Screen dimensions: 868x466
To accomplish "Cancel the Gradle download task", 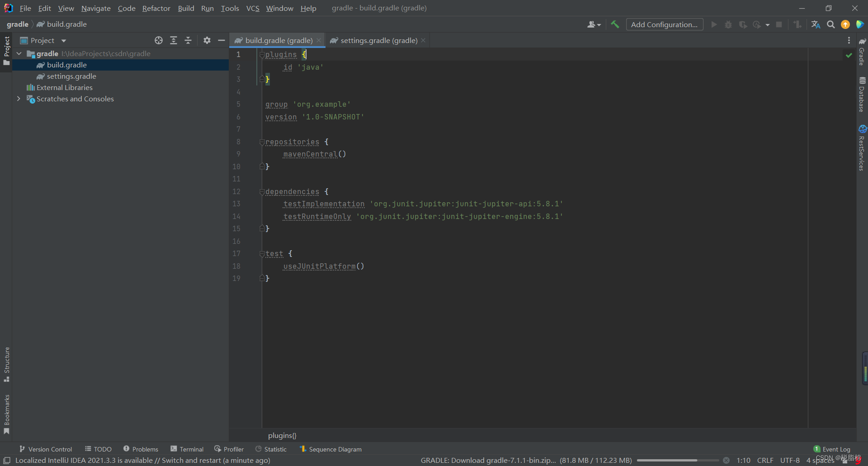I will click(x=726, y=461).
